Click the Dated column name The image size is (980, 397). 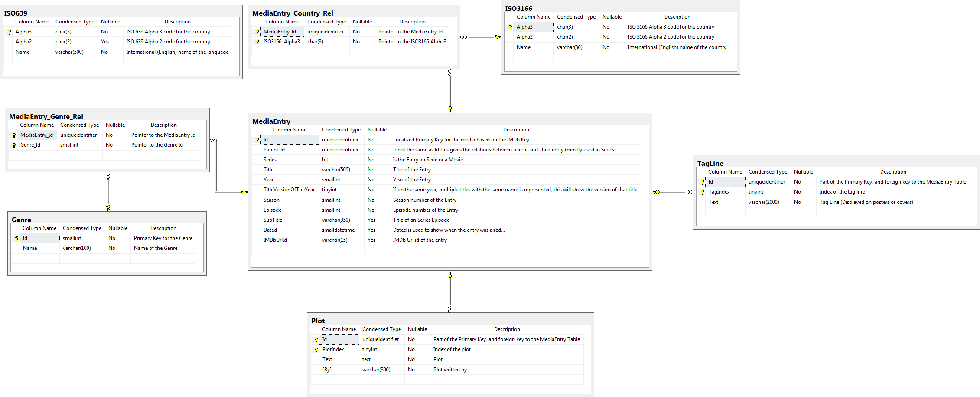pyautogui.click(x=270, y=230)
